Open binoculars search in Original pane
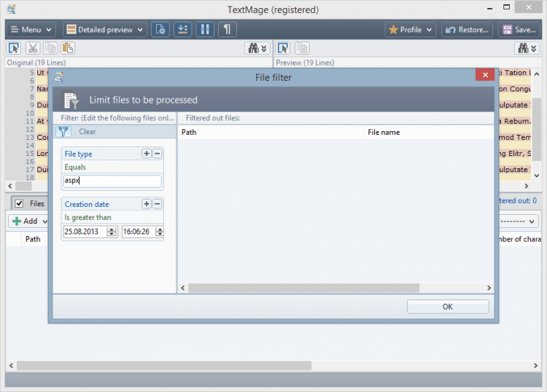Screen dimensions: 547x392 pos(257,48)
